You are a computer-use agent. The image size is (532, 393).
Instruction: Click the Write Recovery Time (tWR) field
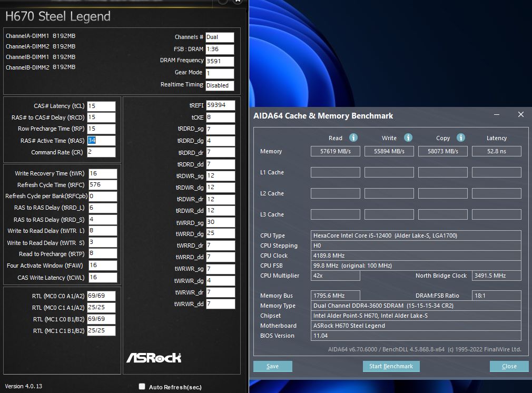pos(103,174)
